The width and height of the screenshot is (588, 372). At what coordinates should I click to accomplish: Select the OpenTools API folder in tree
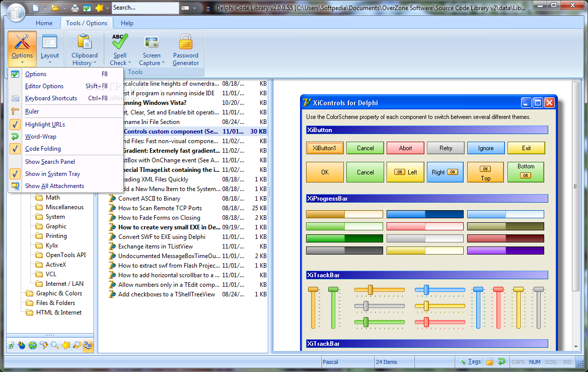[x=65, y=255]
